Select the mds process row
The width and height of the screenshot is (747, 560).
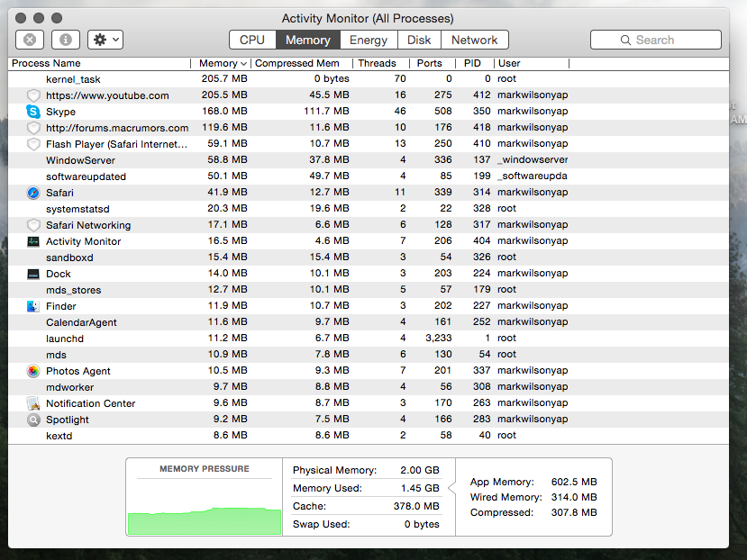[x=369, y=355]
